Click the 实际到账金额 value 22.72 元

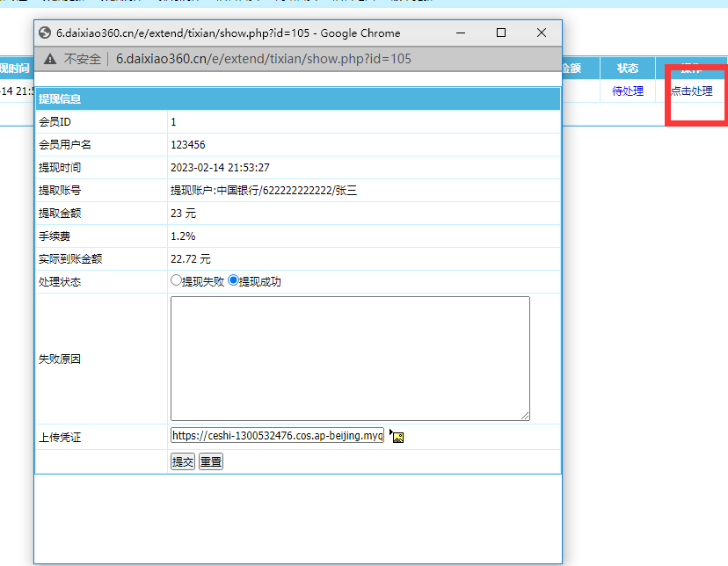point(191,258)
